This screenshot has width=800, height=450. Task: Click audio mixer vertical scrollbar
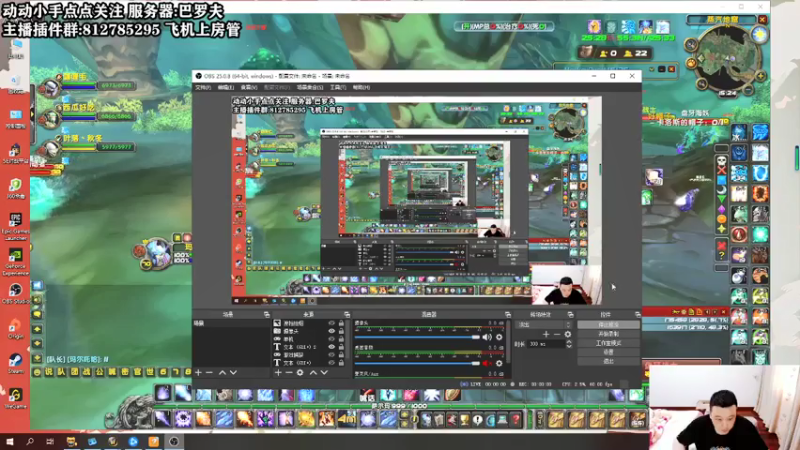pyautogui.click(x=508, y=342)
